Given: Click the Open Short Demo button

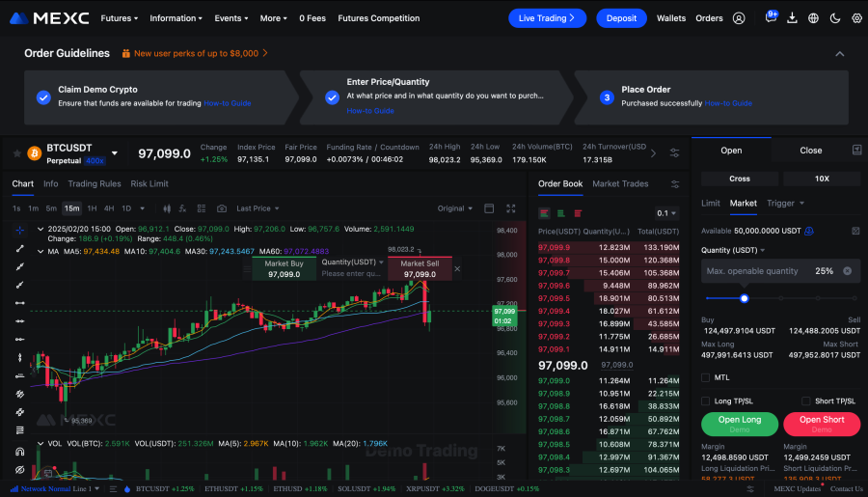Looking at the screenshot, I should 822,424.
